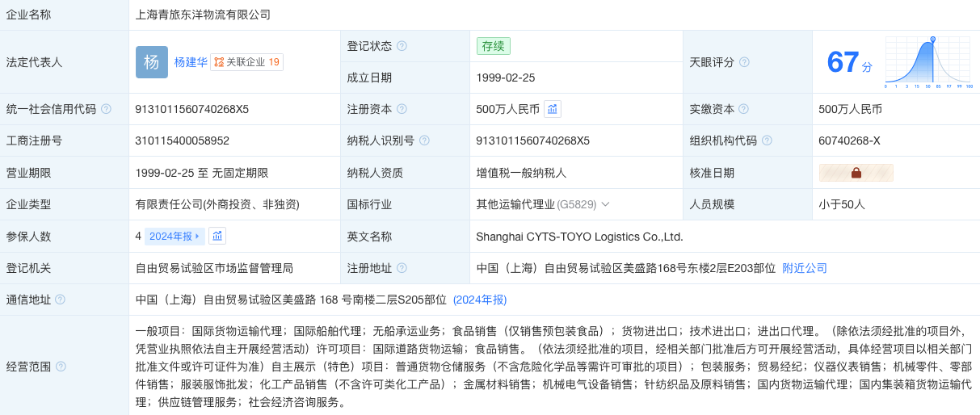This screenshot has height=415, width=980.
Task: Click the help icon beside 登记状态
Action: 402,46
